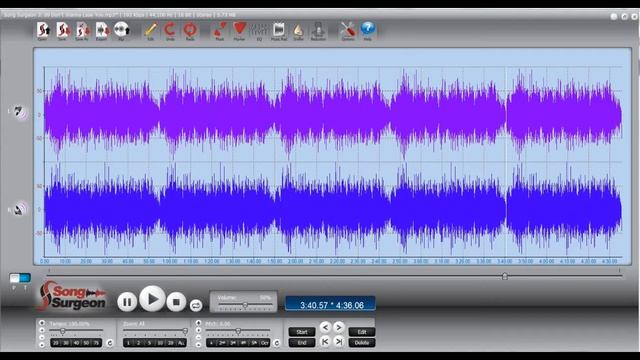Click the lower blue waveform track

(x=333, y=209)
